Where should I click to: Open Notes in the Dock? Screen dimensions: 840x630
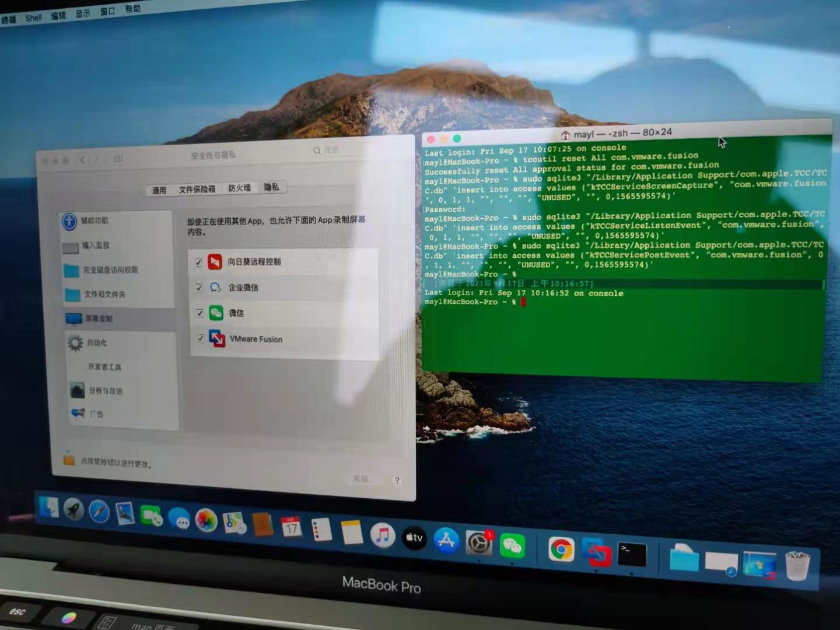(352, 532)
